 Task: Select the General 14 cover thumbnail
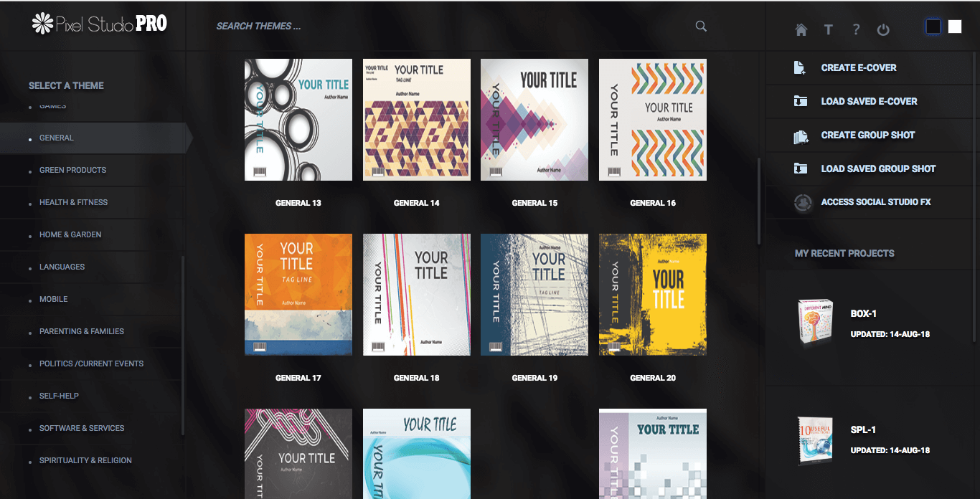click(x=417, y=120)
